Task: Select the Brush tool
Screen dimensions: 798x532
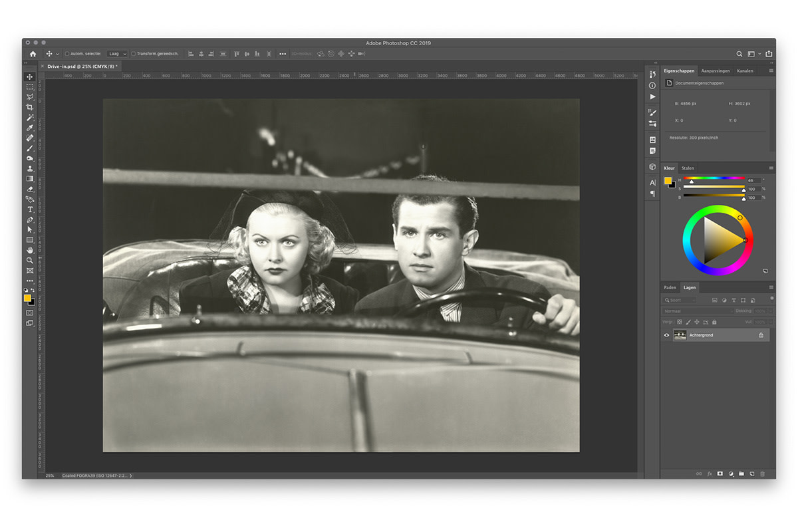Action: (x=30, y=148)
